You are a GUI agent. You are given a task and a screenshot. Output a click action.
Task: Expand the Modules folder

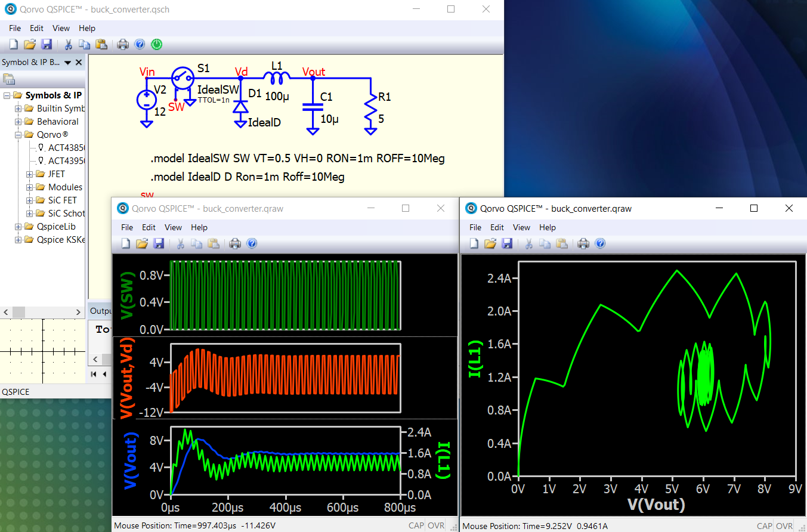point(29,187)
